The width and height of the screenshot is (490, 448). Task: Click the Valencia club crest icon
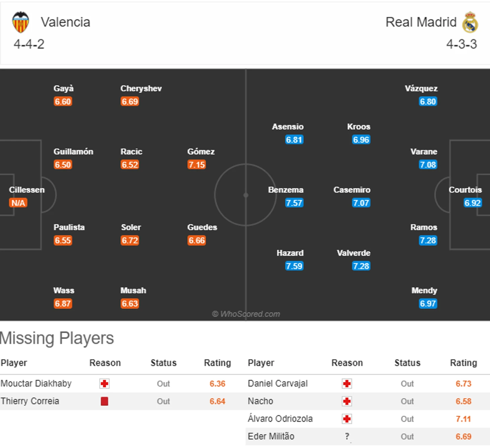[x=20, y=22]
